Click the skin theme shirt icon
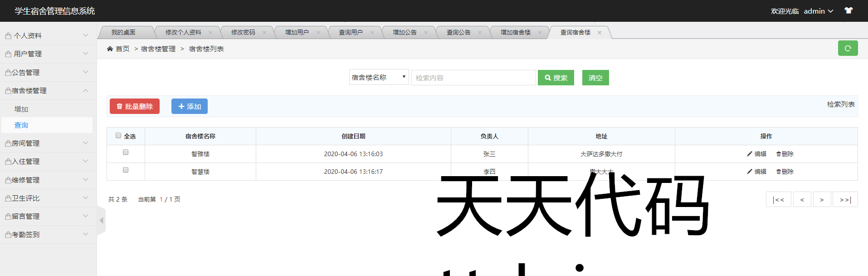The height and width of the screenshot is (276, 868). point(848,10)
